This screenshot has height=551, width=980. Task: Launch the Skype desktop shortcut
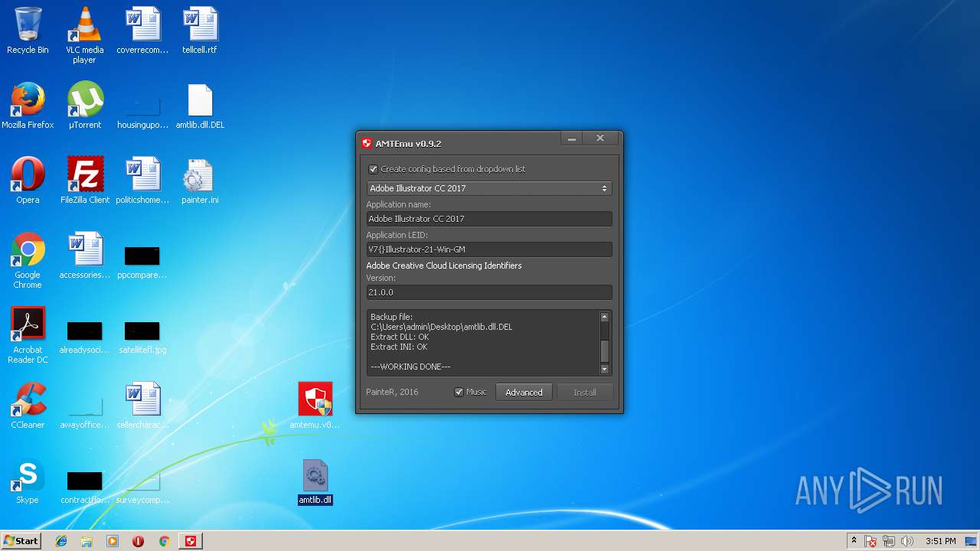point(28,481)
